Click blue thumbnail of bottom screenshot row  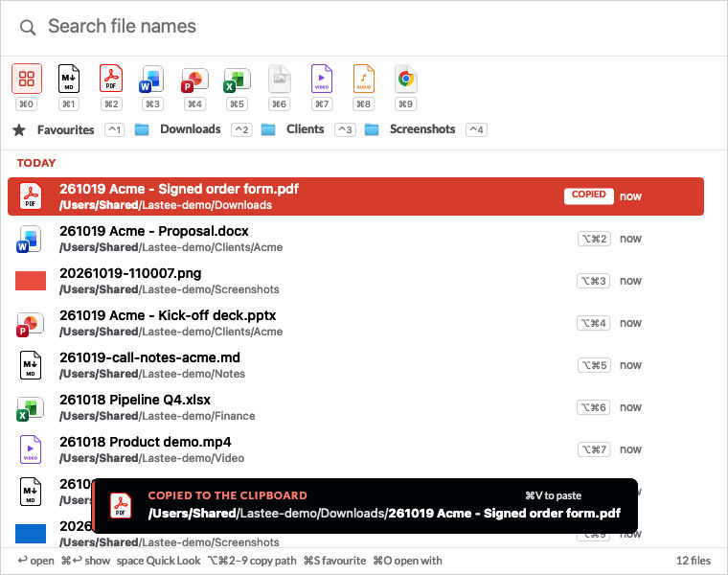point(31,534)
